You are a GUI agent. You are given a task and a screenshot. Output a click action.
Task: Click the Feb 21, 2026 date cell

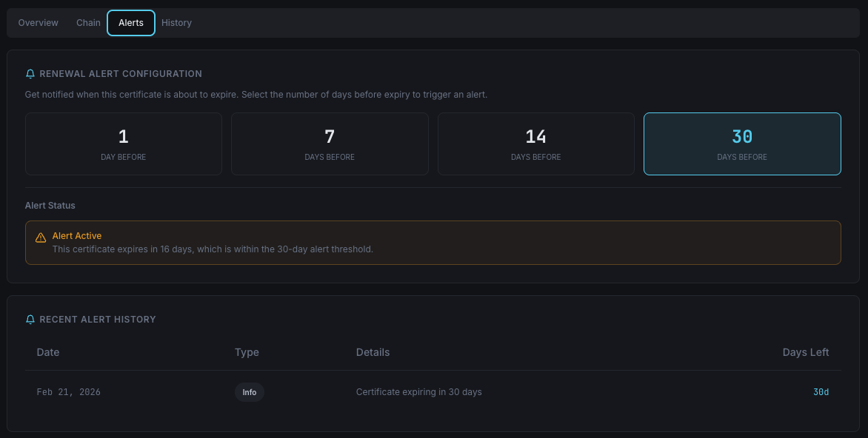point(68,392)
